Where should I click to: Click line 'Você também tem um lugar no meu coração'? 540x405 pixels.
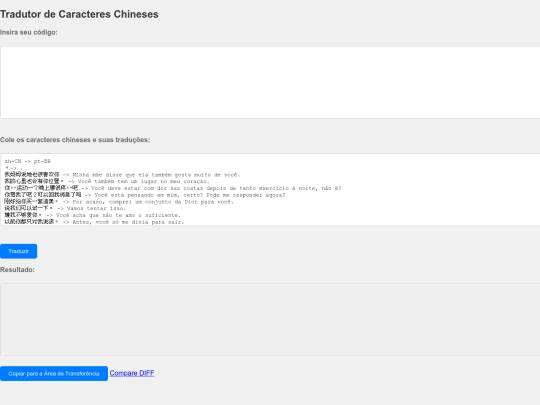tap(107, 181)
